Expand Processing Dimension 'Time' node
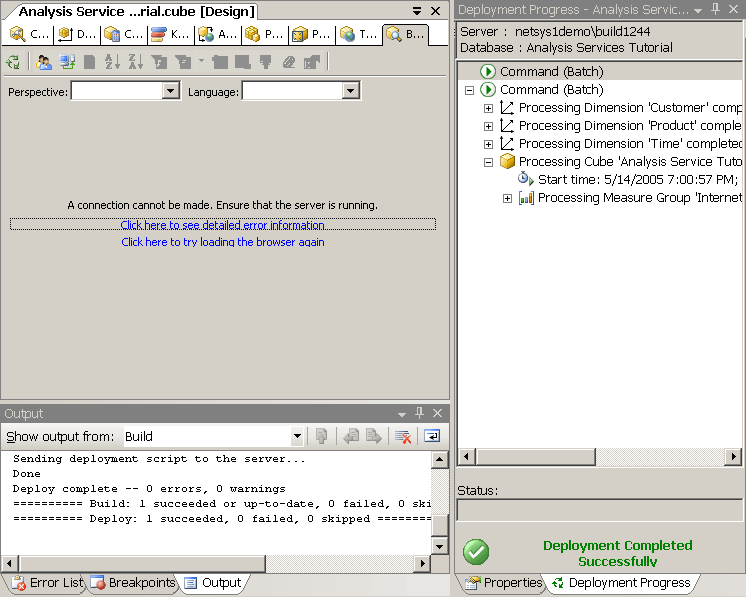Screen dimensions: 746x597 tap(488, 144)
